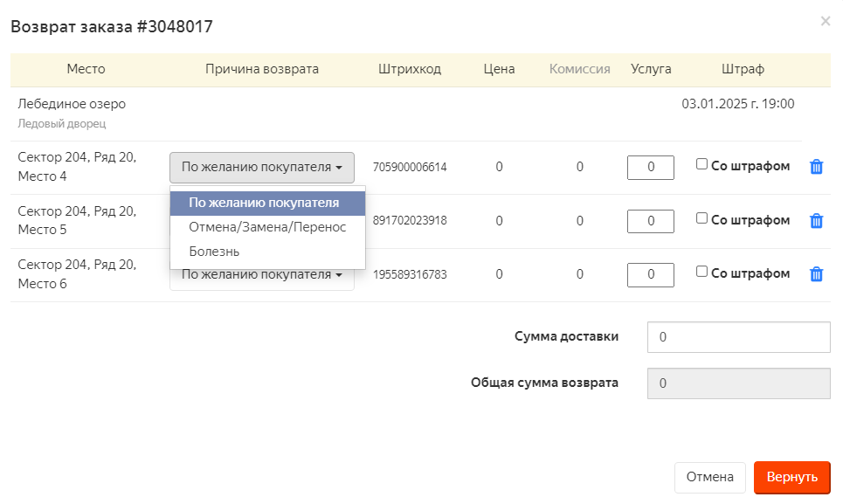
Task: Click the Причина возврата column header
Action: click(x=262, y=69)
